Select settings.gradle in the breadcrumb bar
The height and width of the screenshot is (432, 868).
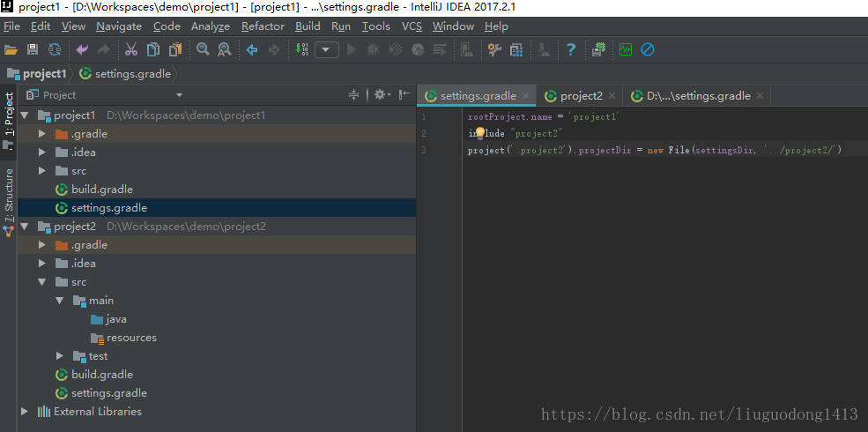pyautogui.click(x=126, y=74)
